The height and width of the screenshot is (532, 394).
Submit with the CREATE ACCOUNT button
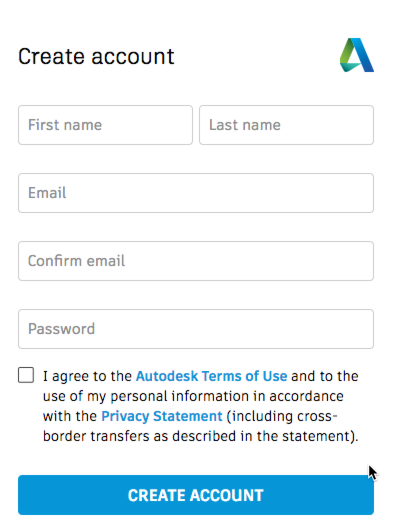(196, 495)
